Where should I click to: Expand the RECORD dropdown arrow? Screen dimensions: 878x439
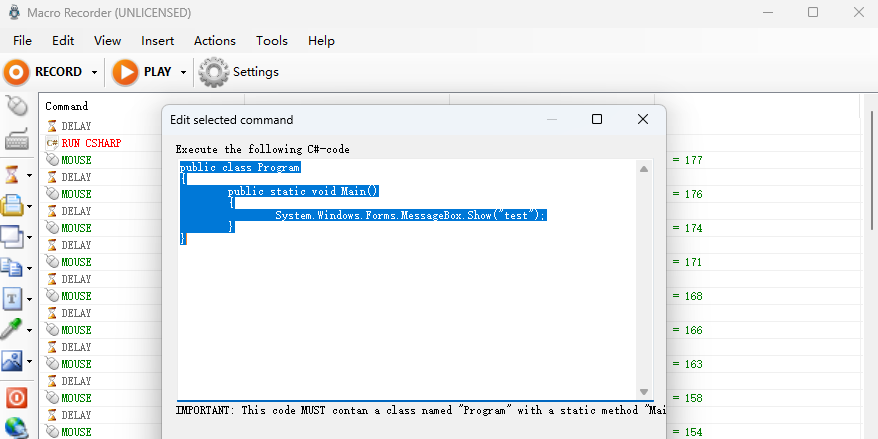coord(94,73)
